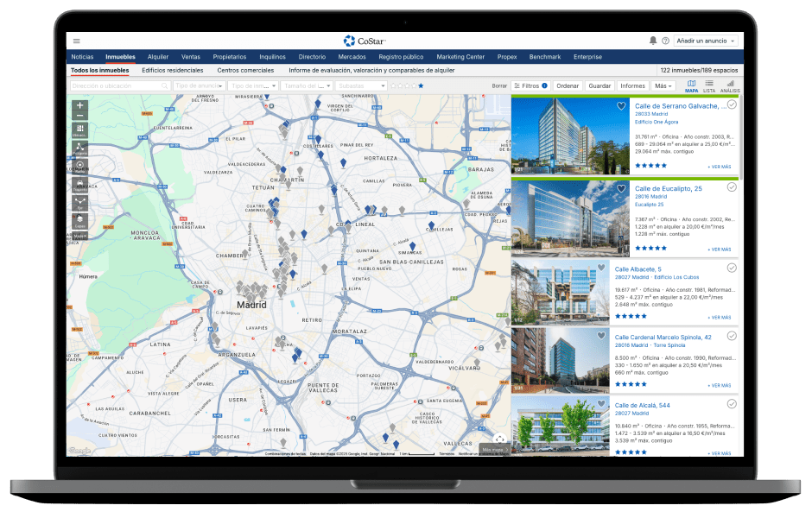Open the Tipo de anuncio dropdown
This screenshot has width=812, height=518.
pos(199,86)
